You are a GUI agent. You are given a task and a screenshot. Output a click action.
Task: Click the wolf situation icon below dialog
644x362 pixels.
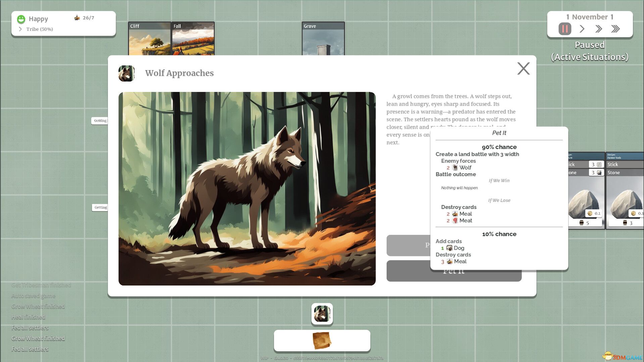tap(322, 314)
